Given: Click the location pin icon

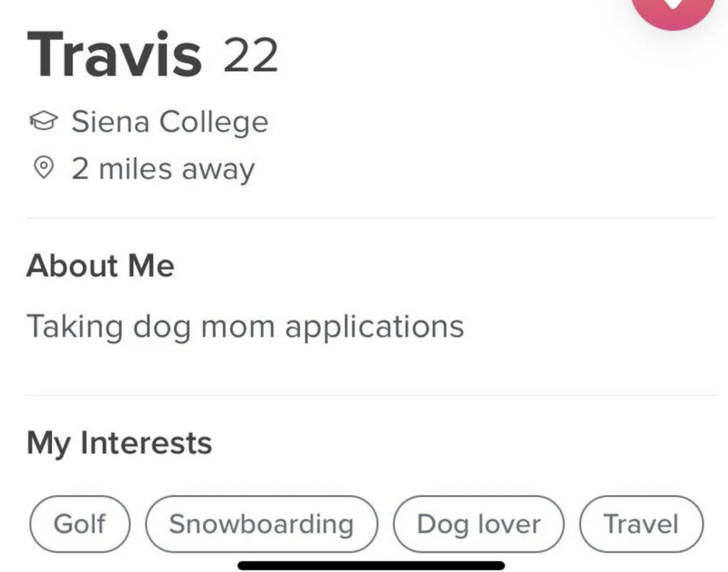Looking at the screenshot, I should point(44,168).
